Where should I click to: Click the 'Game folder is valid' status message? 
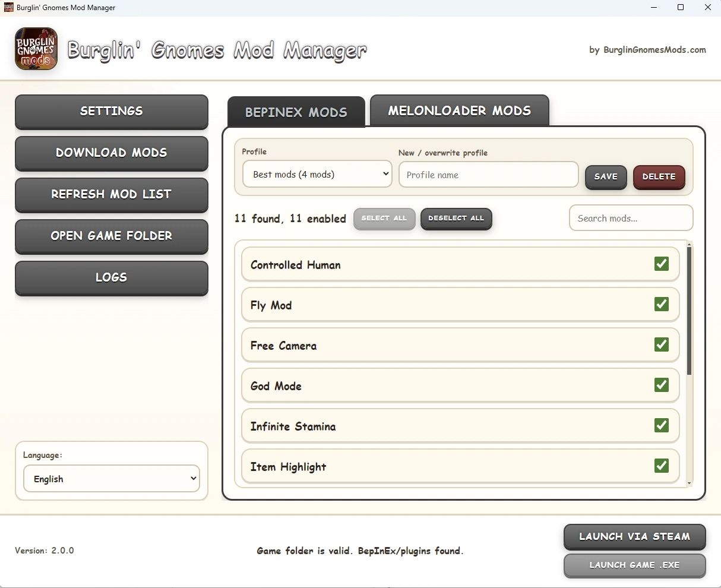click(360, 551)
